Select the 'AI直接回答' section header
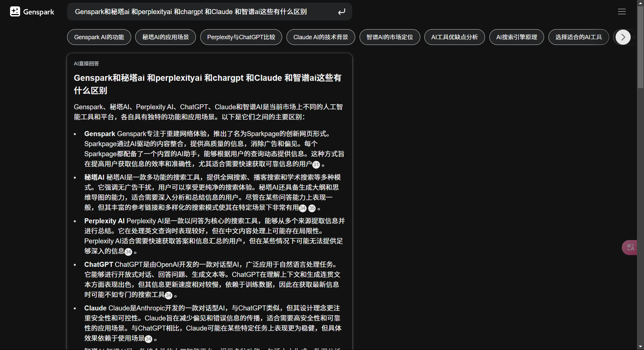Viewport: 644px width, 350px height. pyautogui.click(x=86, y=63)
